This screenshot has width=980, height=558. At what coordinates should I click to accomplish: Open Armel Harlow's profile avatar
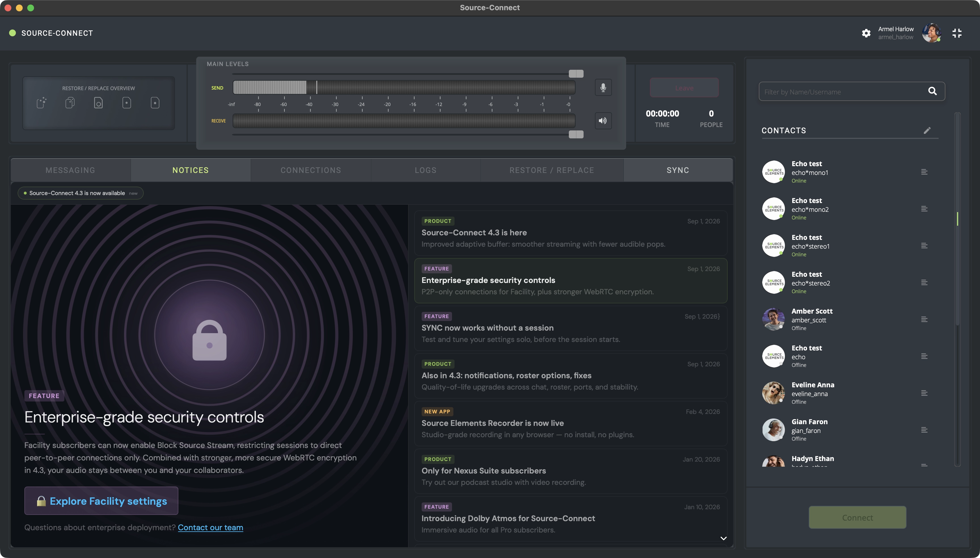click(x=931, y=33)
